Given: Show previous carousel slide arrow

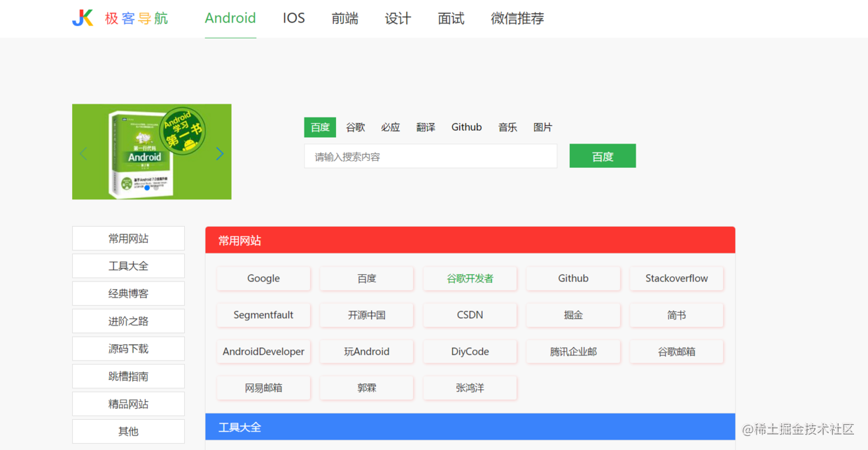Looking at the screenshot, I should click(83, 153).
